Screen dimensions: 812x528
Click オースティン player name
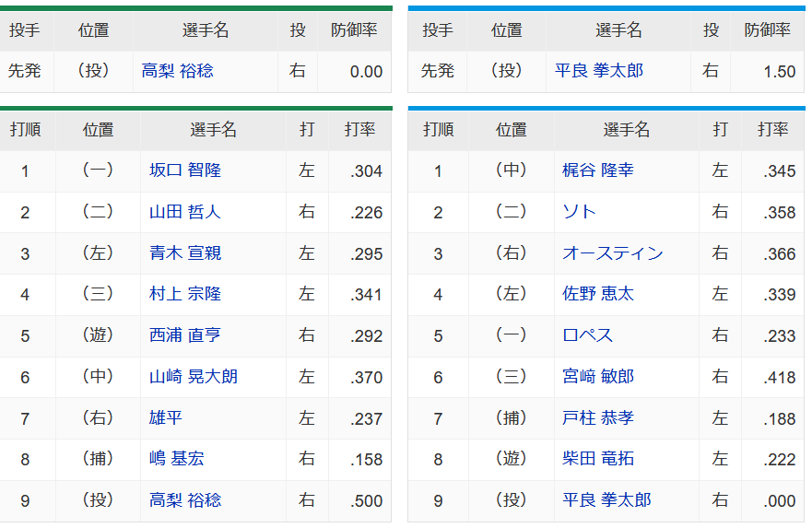[x=613, y=253]
